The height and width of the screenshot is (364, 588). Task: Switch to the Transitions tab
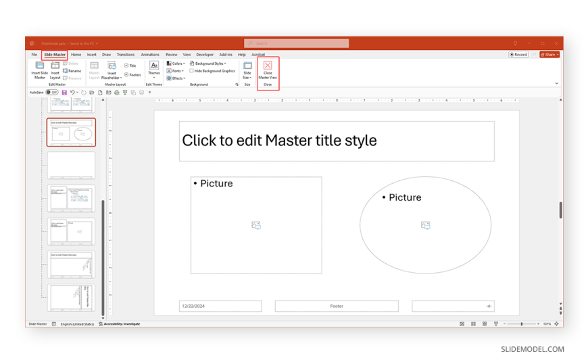coord(125,55)
